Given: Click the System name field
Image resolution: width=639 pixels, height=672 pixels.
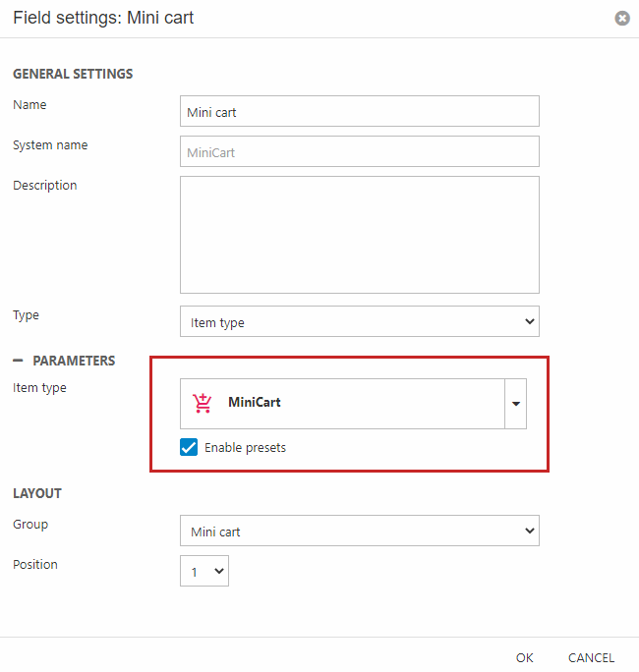Looking at the screenshot, I should [359, 152].
